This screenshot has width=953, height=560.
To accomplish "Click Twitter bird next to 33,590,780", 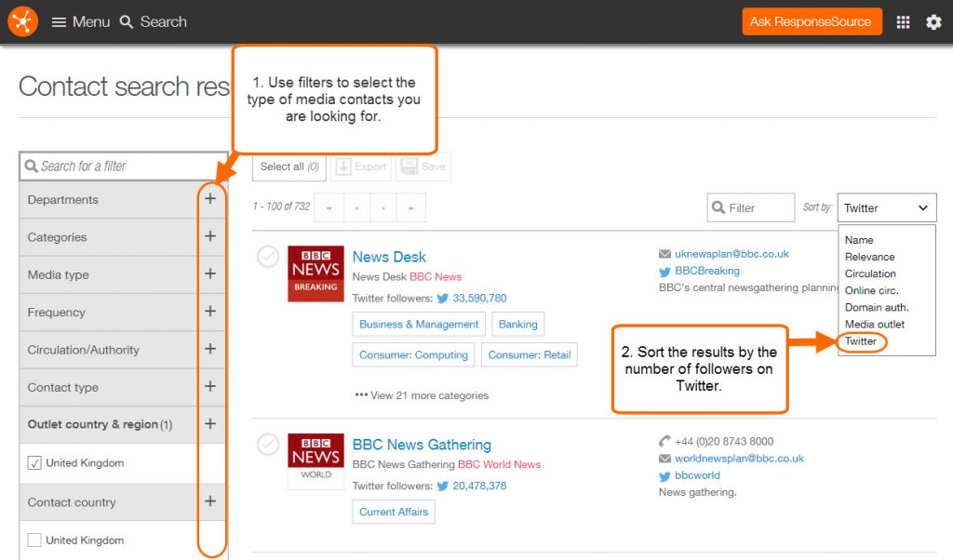I will (x=442, y=299).
